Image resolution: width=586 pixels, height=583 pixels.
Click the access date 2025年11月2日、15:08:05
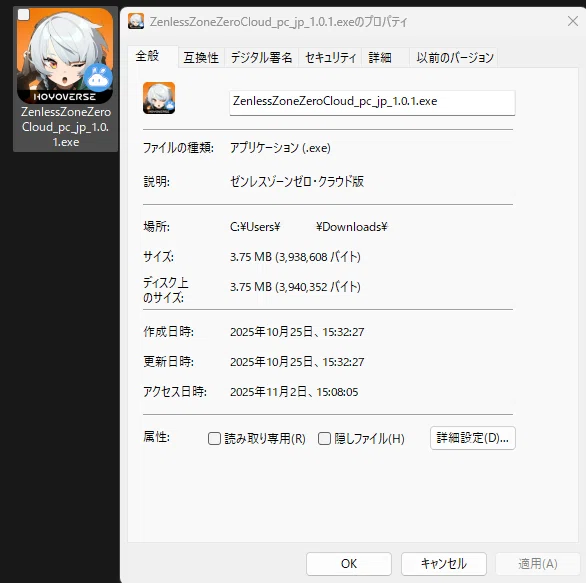click(294, 392)
